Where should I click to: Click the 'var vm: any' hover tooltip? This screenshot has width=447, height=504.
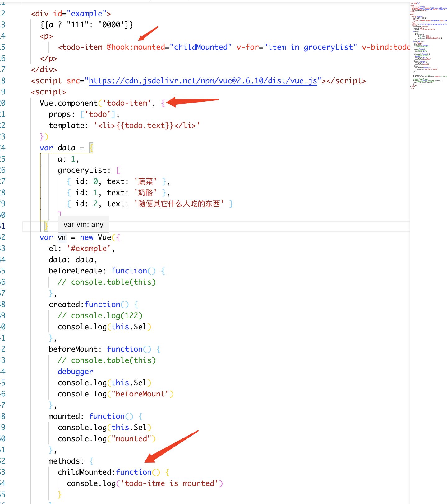coord(84,224)
